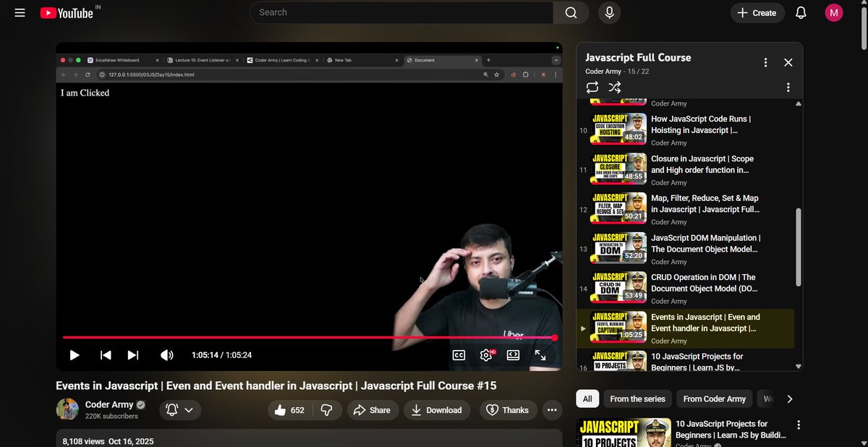Toggle closed captions on the video
868x447 pixels.
pos(459,354)
